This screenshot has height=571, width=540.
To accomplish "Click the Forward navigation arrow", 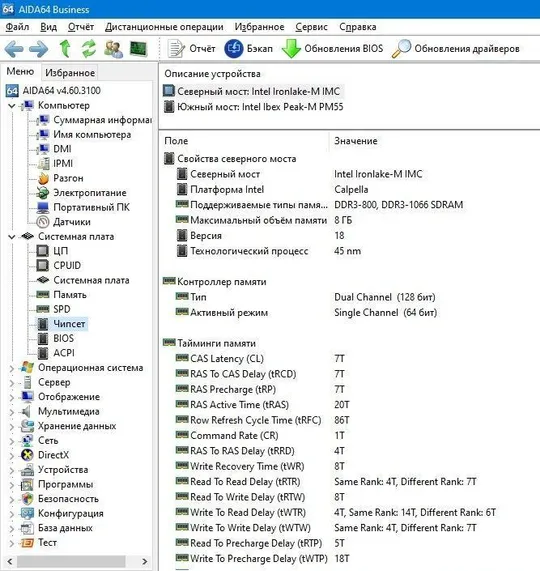I will pyautogui.click(x=39, y=49).
